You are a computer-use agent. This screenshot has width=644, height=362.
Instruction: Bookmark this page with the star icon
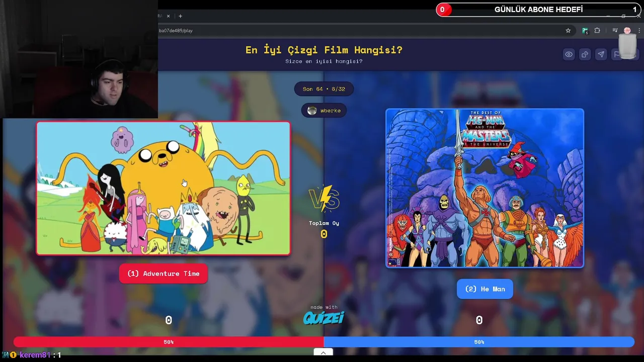(x=568, y=31)
